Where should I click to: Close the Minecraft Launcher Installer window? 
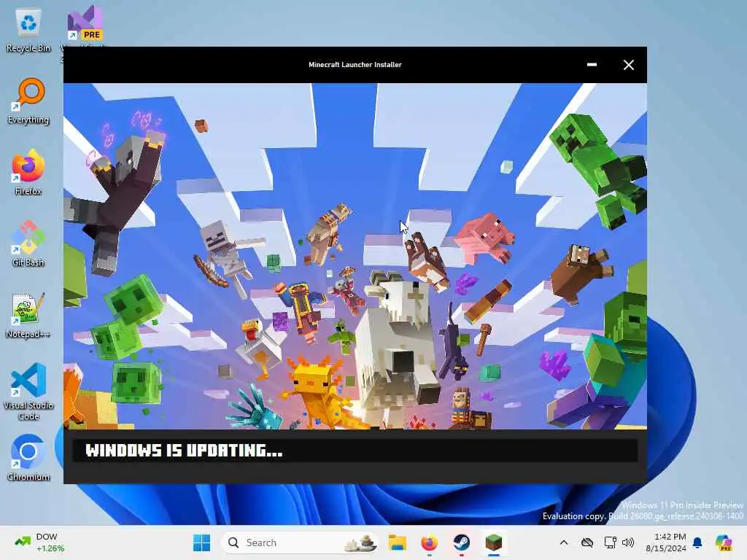(x=628, y=65)
